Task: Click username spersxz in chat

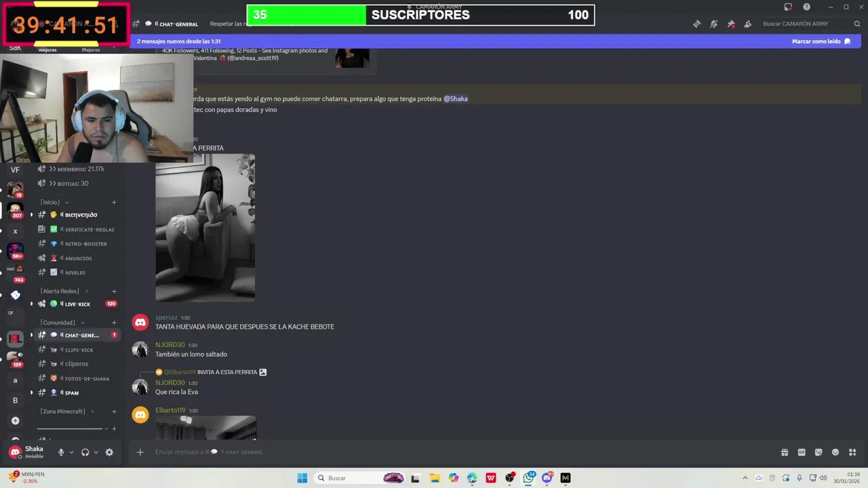Action: coord(166,317)
